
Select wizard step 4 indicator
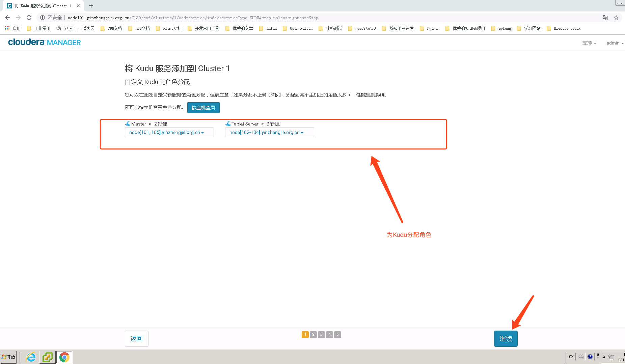[x=329, y=334]
